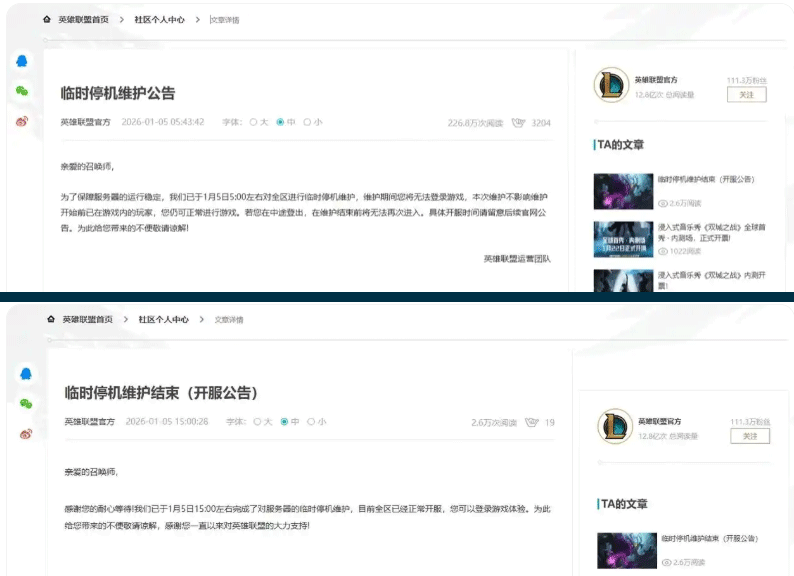Click Weibo share icon beside 临时停机维护公告
This screenshot has height=576, width=794.
(x=22, y=121)
